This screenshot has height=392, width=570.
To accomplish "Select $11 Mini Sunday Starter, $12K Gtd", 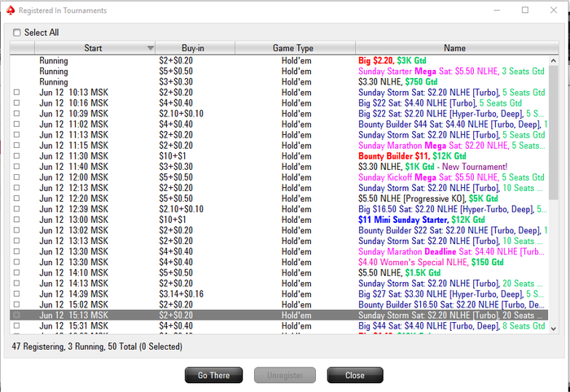I will 422,220.
